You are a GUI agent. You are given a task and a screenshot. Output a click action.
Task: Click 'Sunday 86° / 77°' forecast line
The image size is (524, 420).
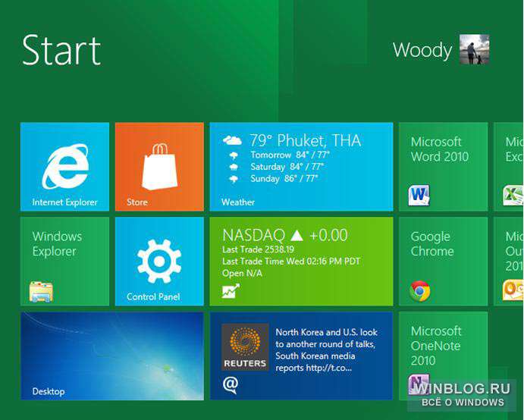point(284,179)
